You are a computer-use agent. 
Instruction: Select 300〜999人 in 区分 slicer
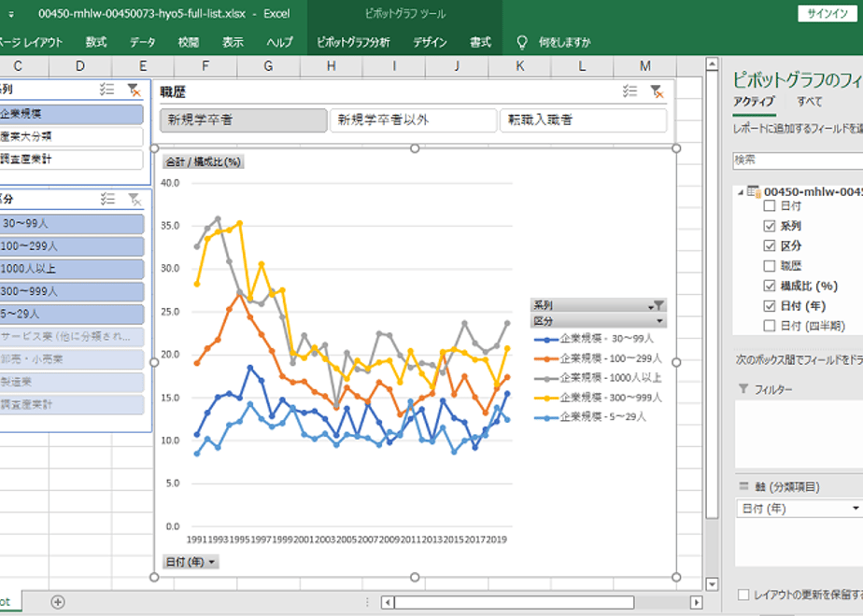(72, 291)
